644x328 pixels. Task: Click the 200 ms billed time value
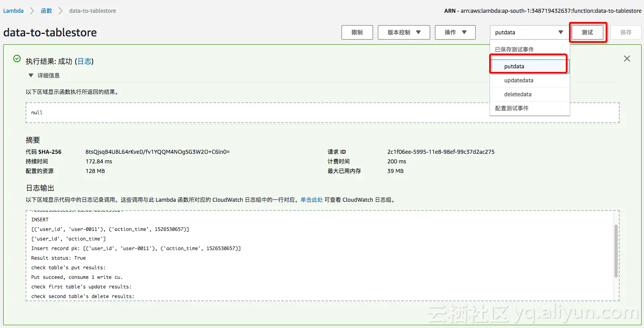click(x=397, y=161)
